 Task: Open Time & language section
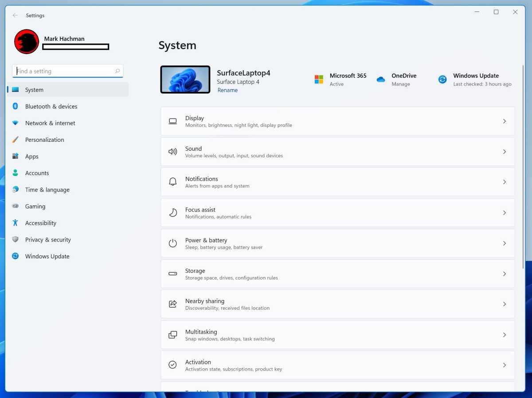click(x=68, y=190)
